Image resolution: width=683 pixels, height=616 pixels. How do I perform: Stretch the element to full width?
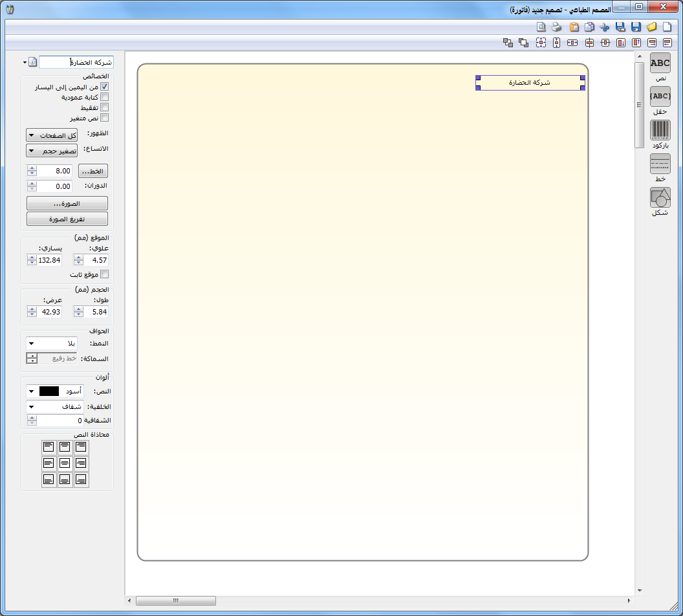click(x=572, y=43)
